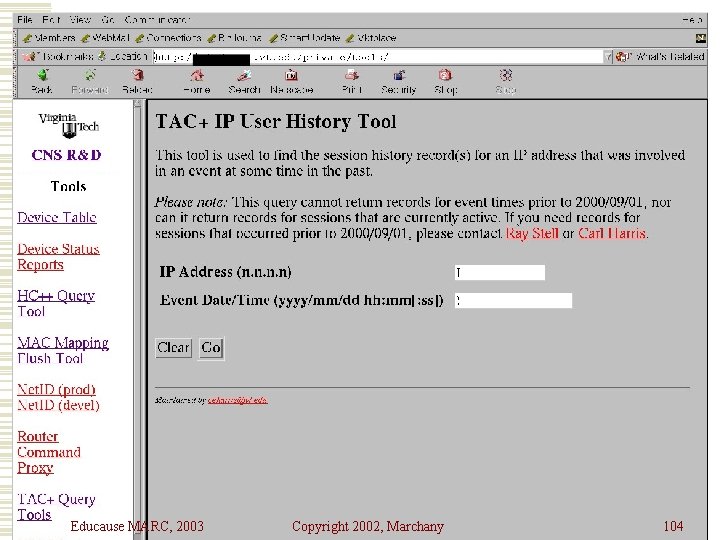Open the SmartUpdate personal toolbar bookmark
The image size is (720, 540).
(305, 38)
